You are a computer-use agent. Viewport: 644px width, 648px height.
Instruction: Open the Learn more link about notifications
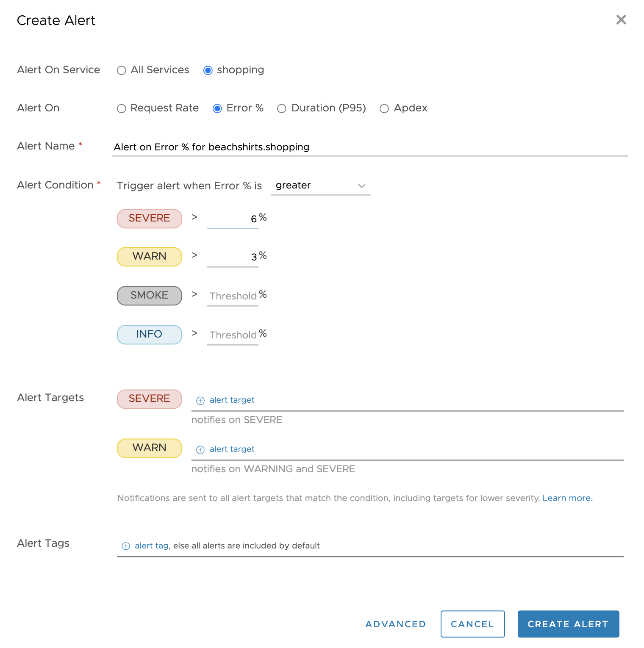[x=566, y=498]
